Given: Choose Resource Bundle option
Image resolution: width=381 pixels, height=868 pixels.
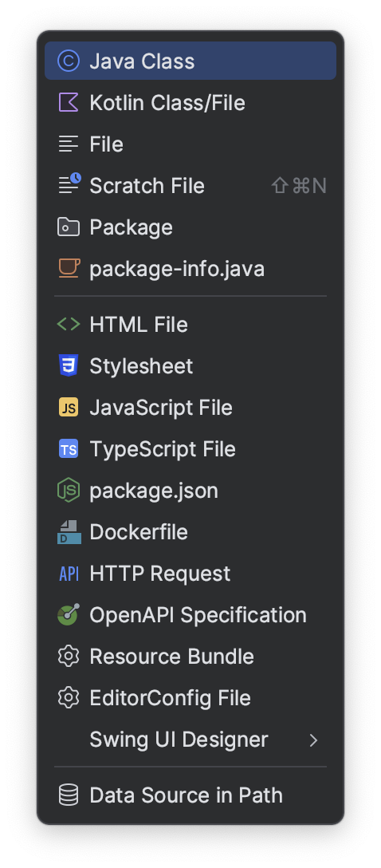Looking at the screenshot, I should 190,657.
